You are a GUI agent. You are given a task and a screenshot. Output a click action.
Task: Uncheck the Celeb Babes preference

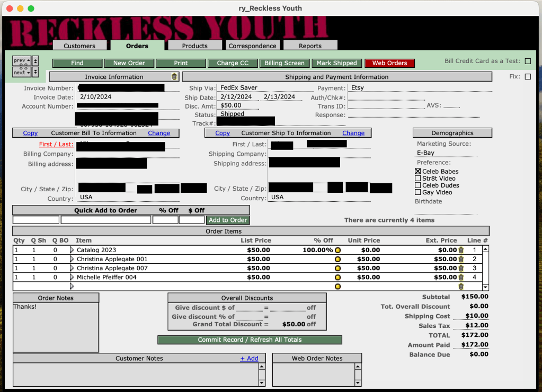click(x=418, y=172)
